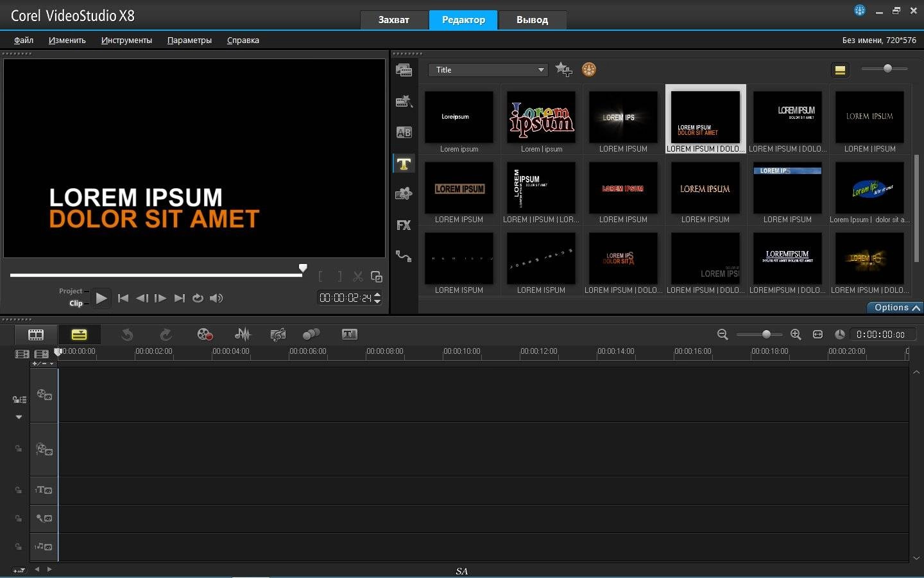Zoom out the timeline with minus magnifier
Image resolution: width=924 pixels, height=578 pixels.
pos(723,335)
